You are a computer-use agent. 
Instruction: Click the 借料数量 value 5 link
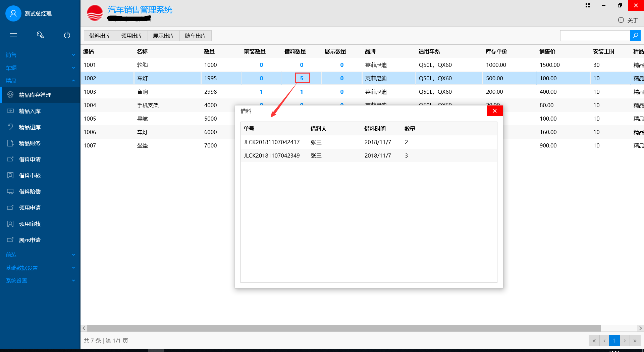[302, 78]
